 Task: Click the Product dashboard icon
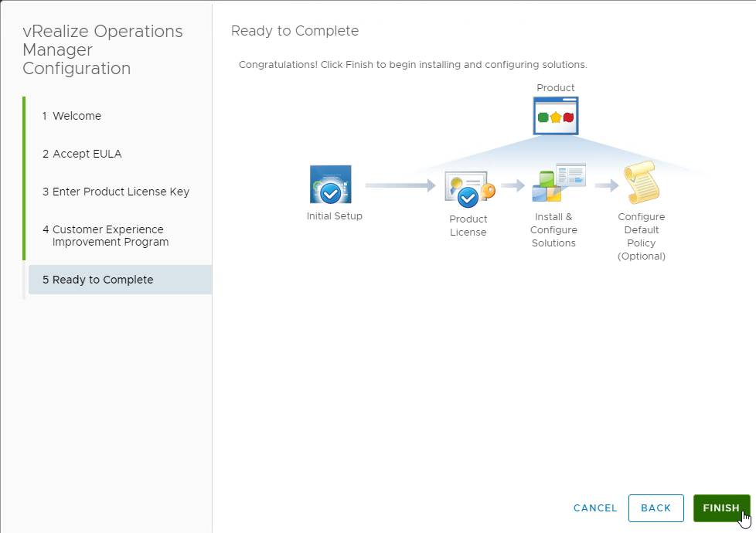556,116
